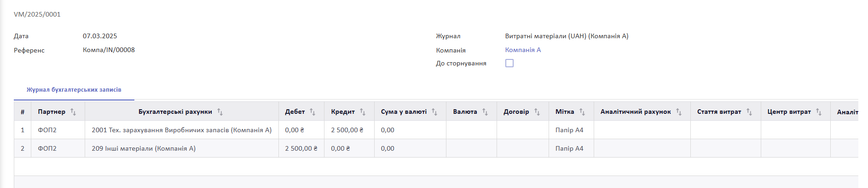Click the Валюта column sort icon
The height and width of the screenshot is (188, 868).
[485, 112]
